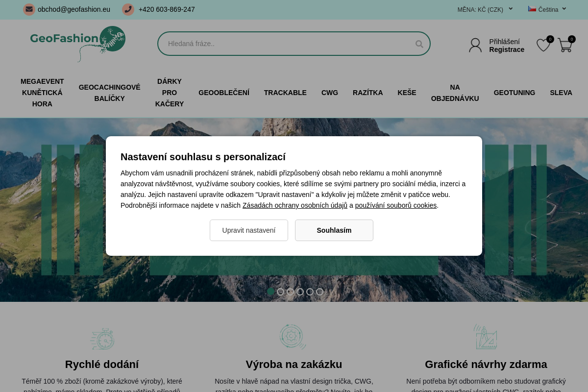588x392 pixels.
Task: Open Zásadách ochrany osobních údajů link
Action: coord(295,205)
